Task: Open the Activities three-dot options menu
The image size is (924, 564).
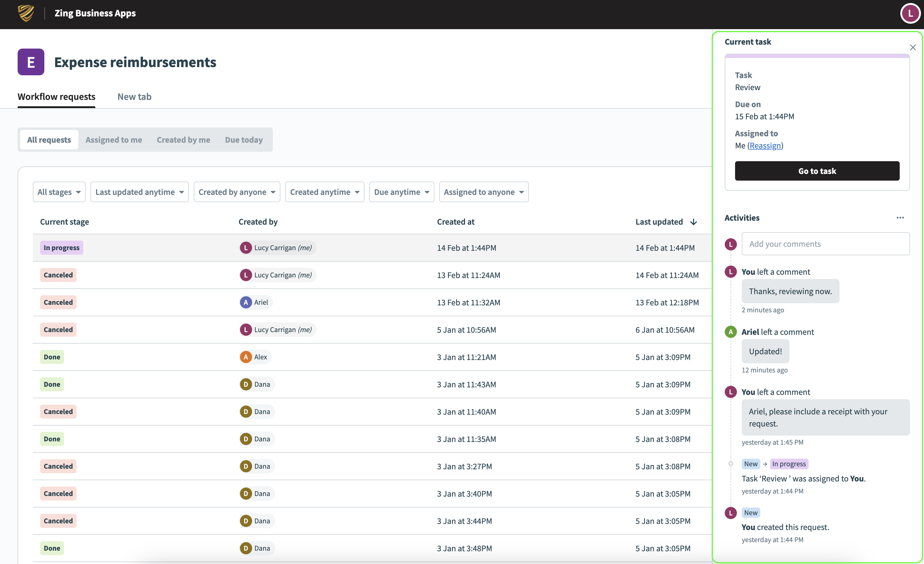Action: pos(900,218)
